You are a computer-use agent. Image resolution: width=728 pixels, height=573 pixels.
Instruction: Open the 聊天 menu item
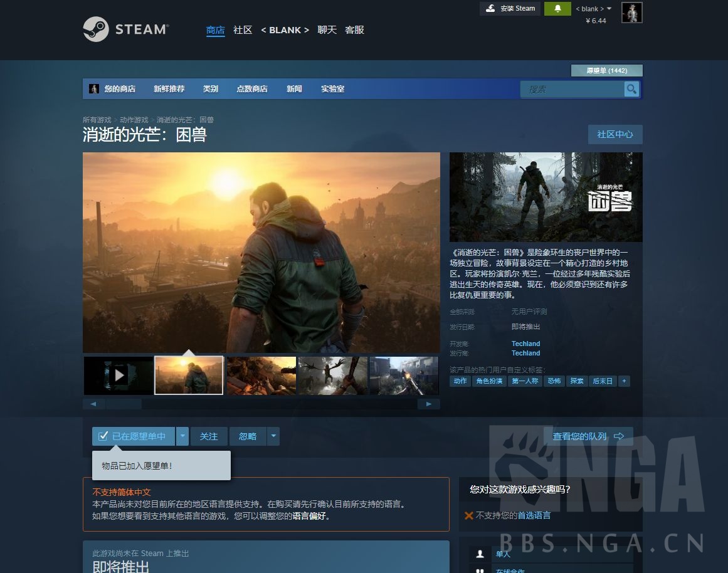coord(327,30)
